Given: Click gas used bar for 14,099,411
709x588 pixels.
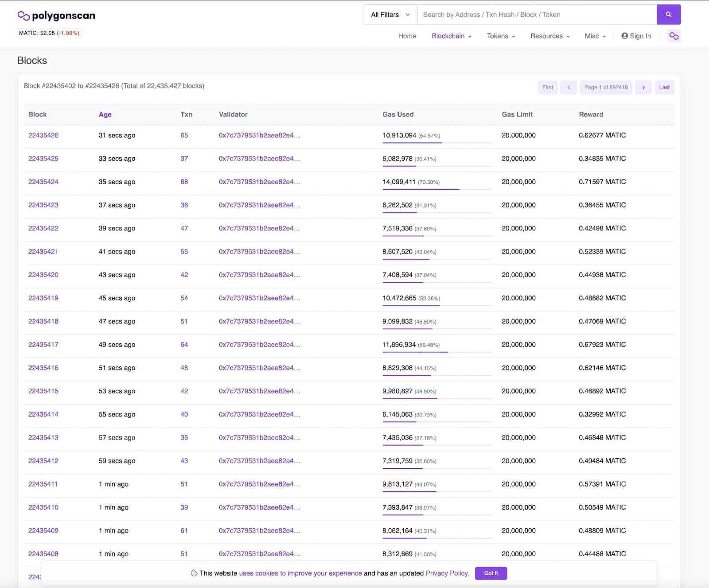Looking at the screenshot, I should 437,189.
